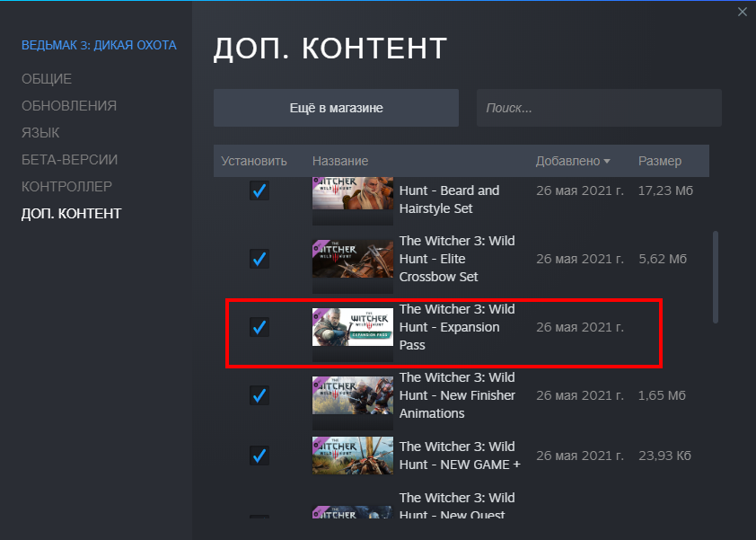Open the ОБЩИЕ settings section
This screenshot has height=540, width=756.
(47, 79)
